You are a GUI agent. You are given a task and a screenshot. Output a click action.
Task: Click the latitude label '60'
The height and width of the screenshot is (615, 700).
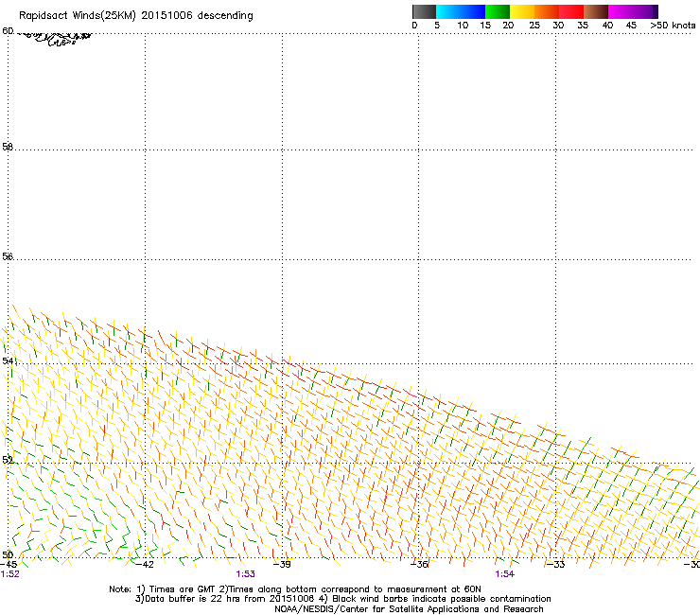click(8, 31)
